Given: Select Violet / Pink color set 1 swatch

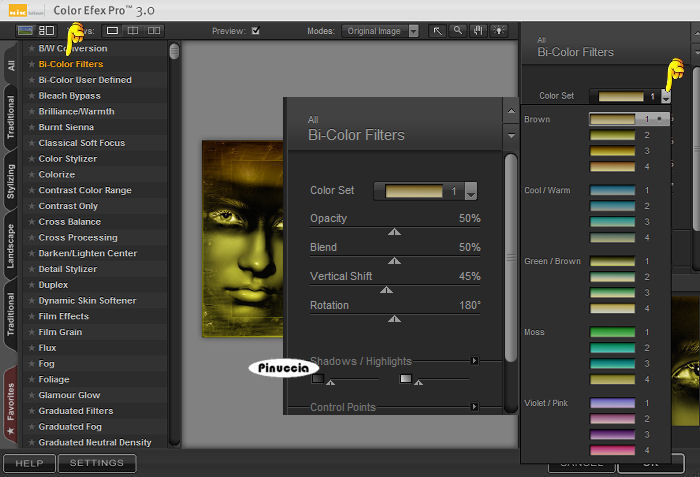Looking at the screenshot, I should (613, 403).
